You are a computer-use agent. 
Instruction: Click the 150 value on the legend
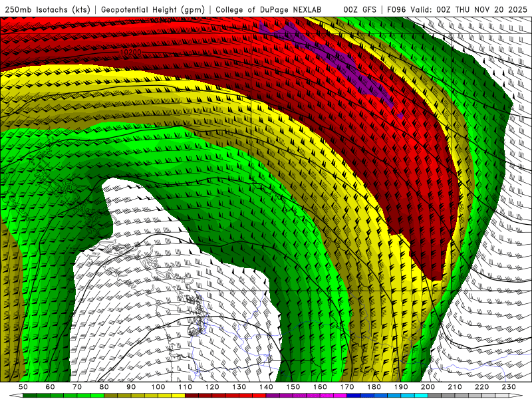pyautogui.click(x=293, y=387)
